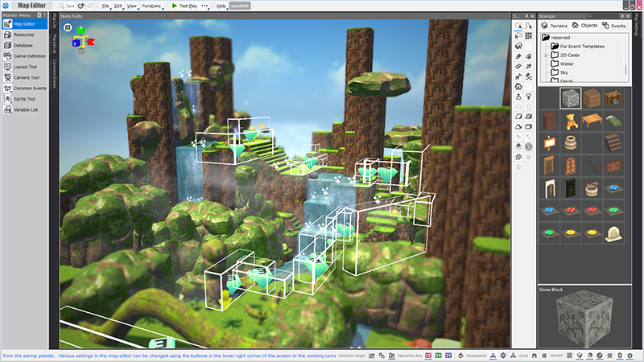Pin the Stamps panel
Image resolution: width=644 pixels, height=362 pixels.
621,16
